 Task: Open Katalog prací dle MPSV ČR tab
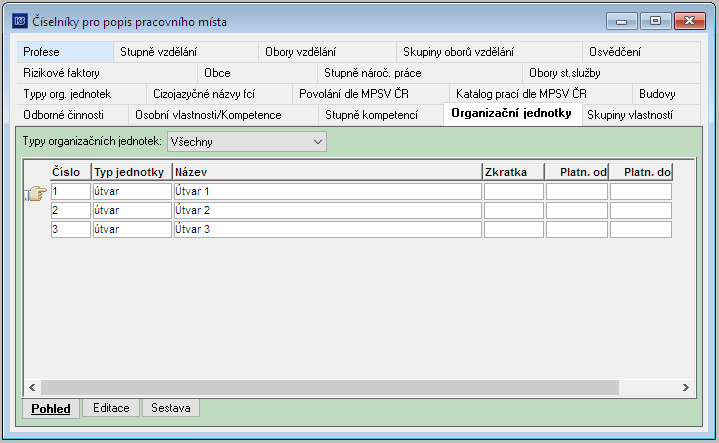tap(541, 94)
